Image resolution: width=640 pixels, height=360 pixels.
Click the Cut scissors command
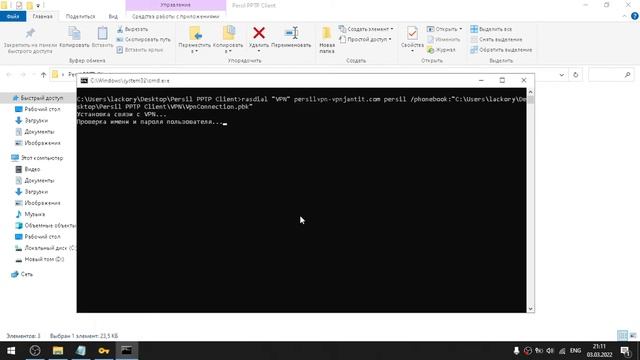tap(132, 29)
